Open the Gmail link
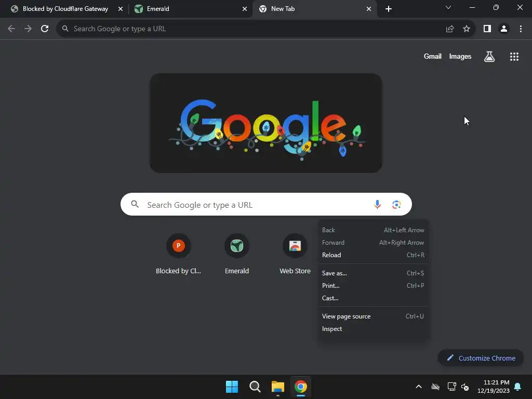This screenshot has width=532, height=399. (x=433, y=56)
